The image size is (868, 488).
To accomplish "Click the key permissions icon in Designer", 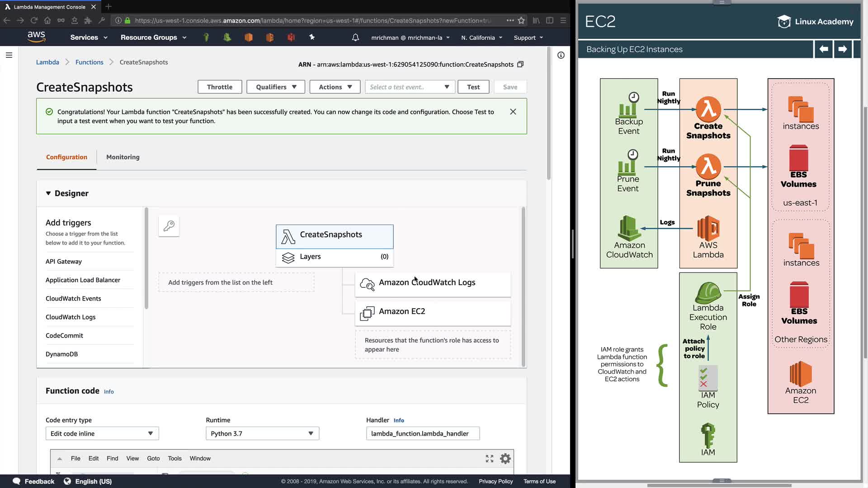I will 169,226.
